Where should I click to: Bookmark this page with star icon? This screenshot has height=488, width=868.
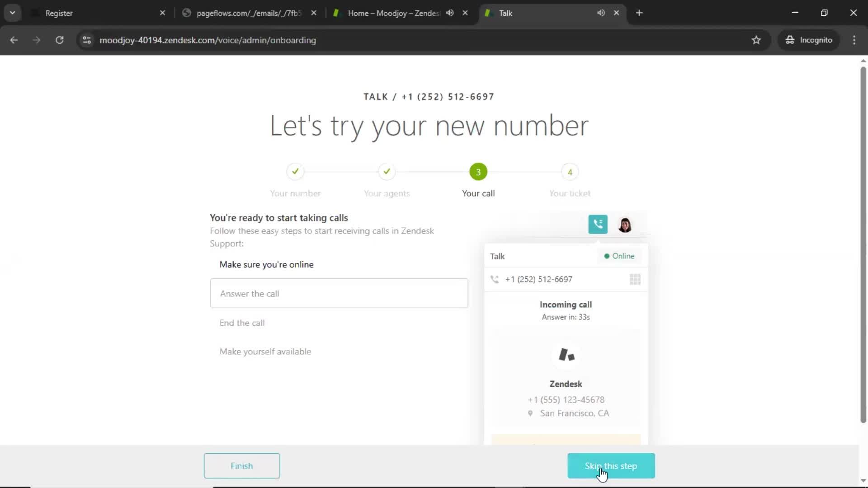pos(756,40)
